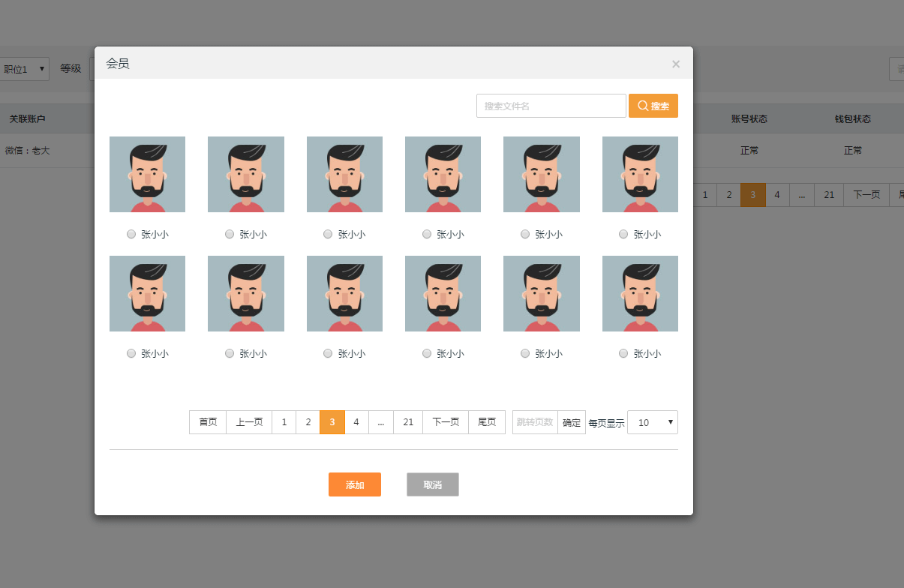Click the third avatar in the bottom row
The height and width of the screenshot is (588, 904).
click(x=344, y=293)
